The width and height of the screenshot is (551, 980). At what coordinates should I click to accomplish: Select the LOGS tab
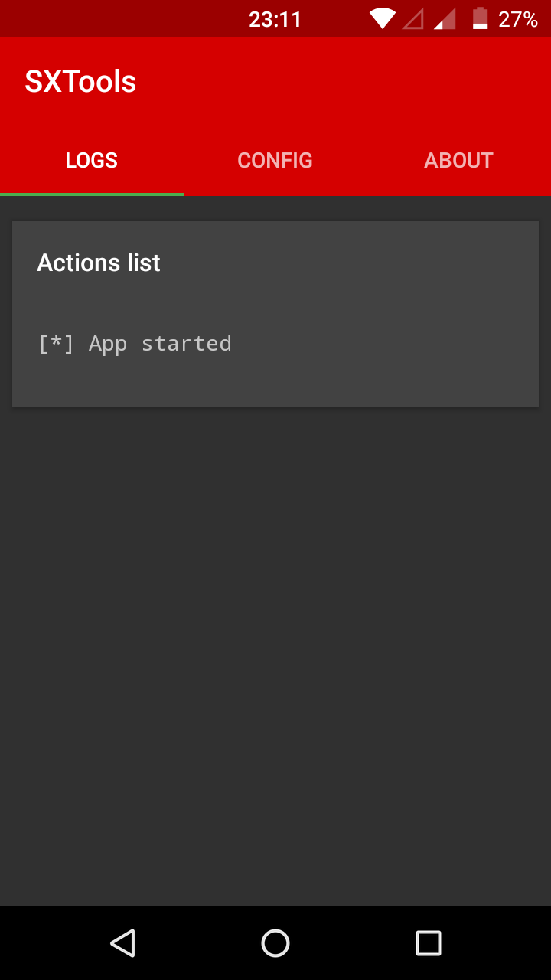tap(92, 160)
